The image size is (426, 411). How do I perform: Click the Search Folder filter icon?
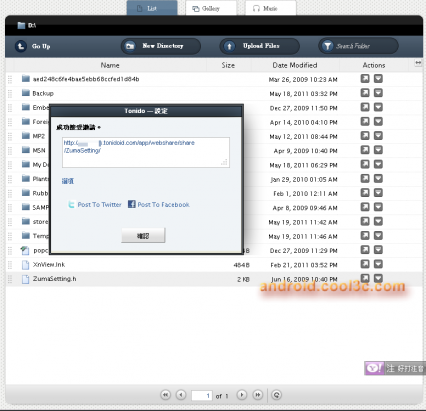[x=328, y=46]
